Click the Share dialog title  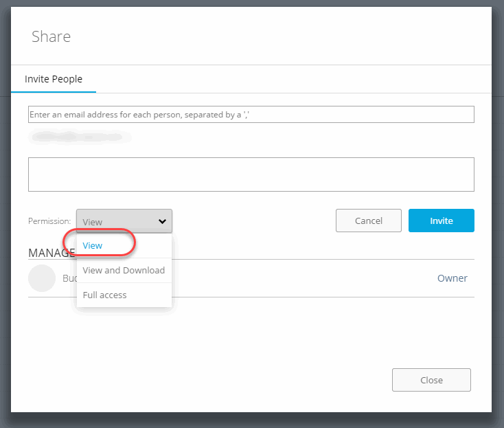(x=51, y=36)
